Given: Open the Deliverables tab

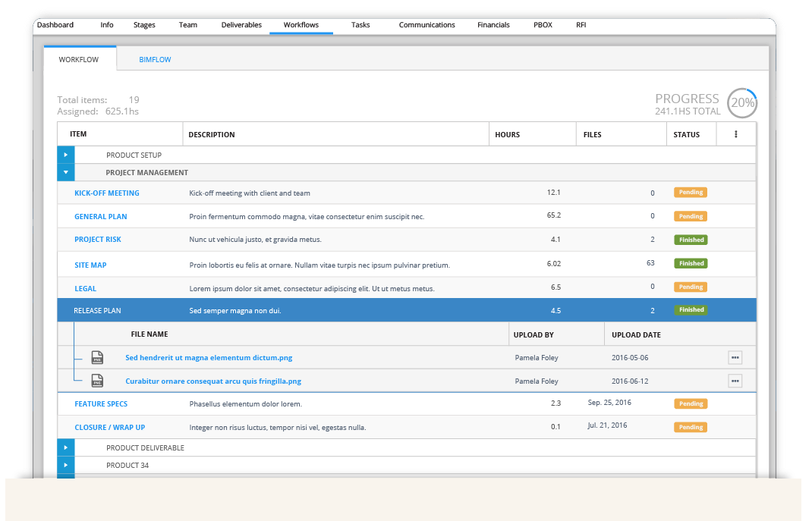Looking at the screenshot, I should point(241,25).
